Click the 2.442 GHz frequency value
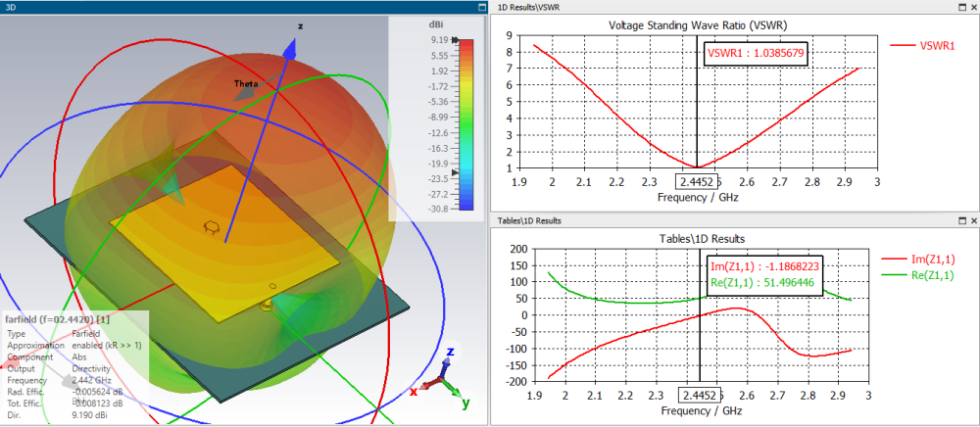The image size is (980, 427). click(x=92, y=380)
